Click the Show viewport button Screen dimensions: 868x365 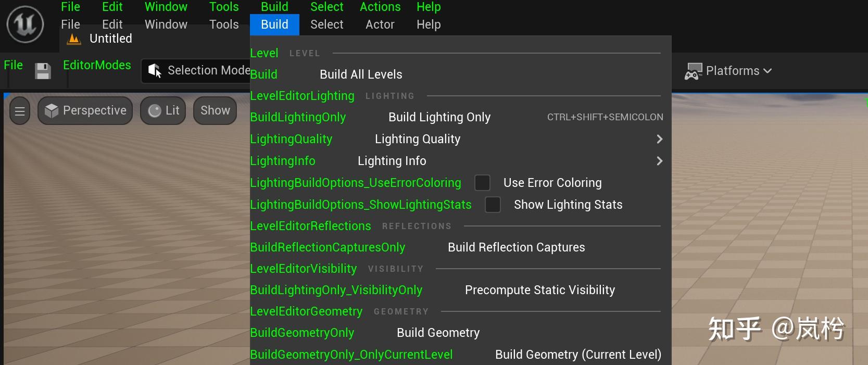click(215, 110)
